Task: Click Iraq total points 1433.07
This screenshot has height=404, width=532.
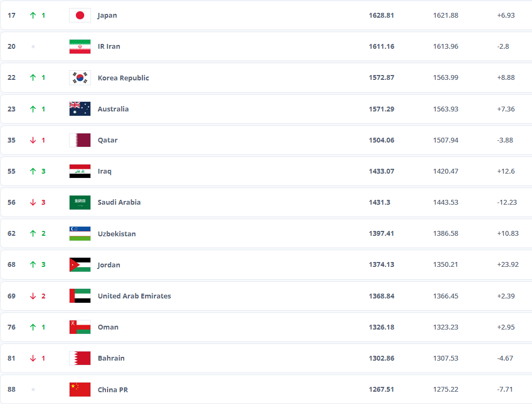Action: [x=382, y=171]
